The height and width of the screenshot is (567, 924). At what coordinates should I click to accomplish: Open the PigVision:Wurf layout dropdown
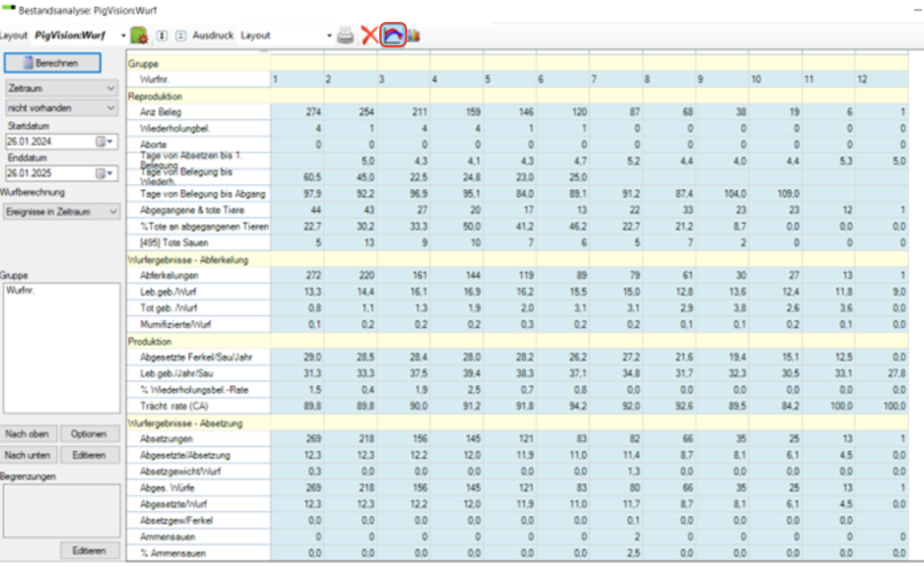pyautogui.click(x=123, y=35)
